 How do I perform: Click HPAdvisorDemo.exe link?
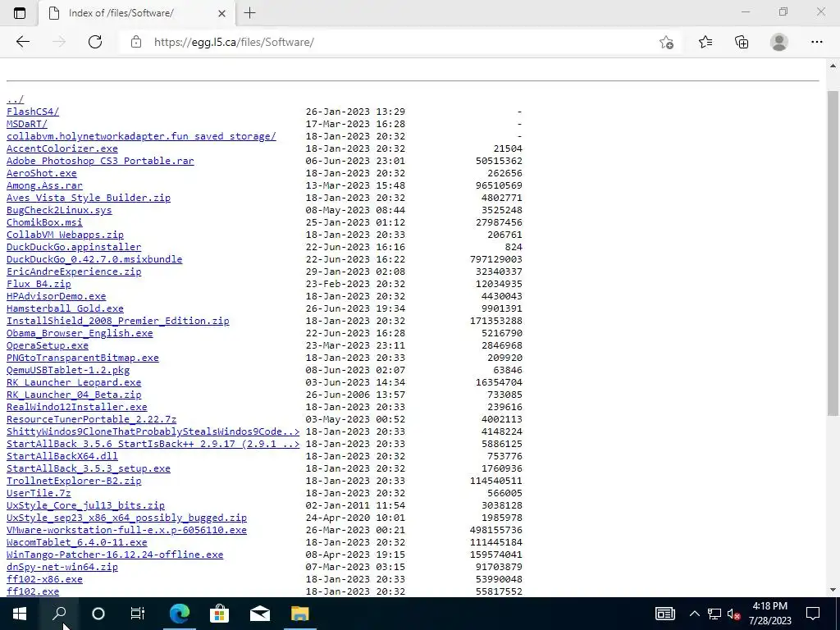point(57,296)
